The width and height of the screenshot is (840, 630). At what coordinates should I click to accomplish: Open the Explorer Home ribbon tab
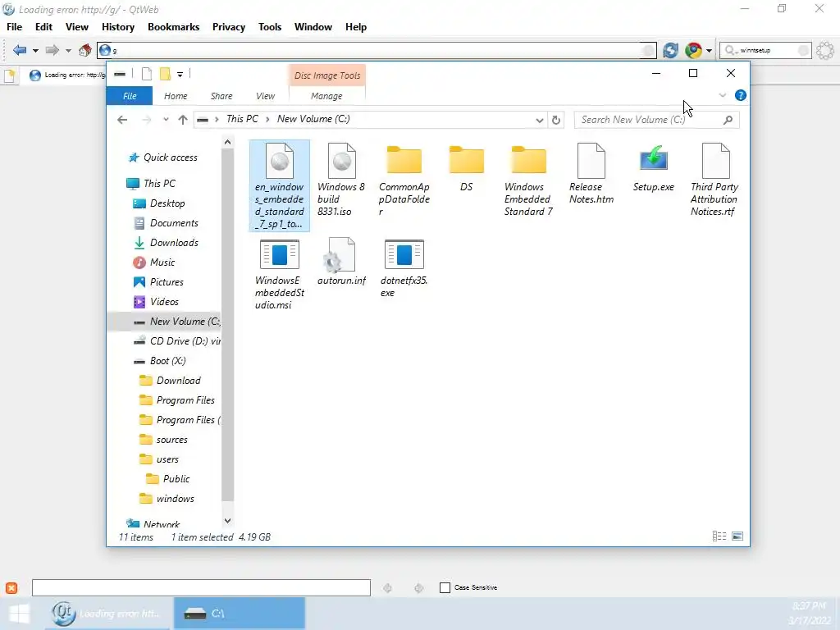(x=176, y=96)
